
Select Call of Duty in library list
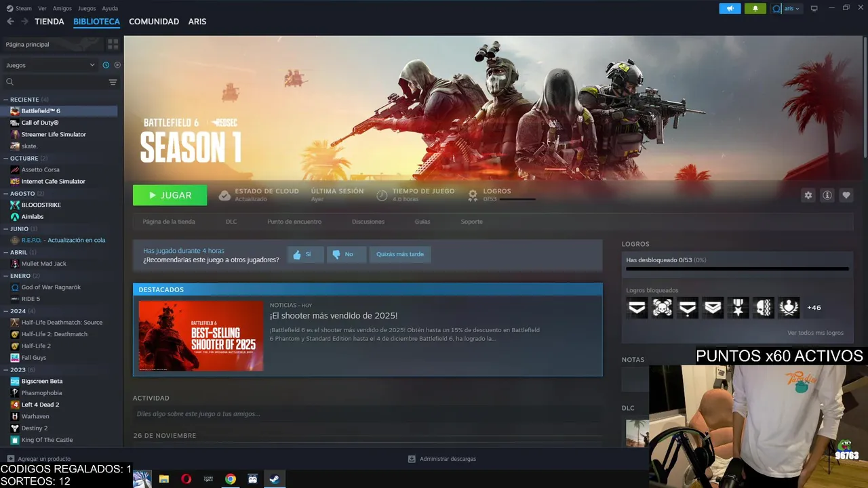40,123
